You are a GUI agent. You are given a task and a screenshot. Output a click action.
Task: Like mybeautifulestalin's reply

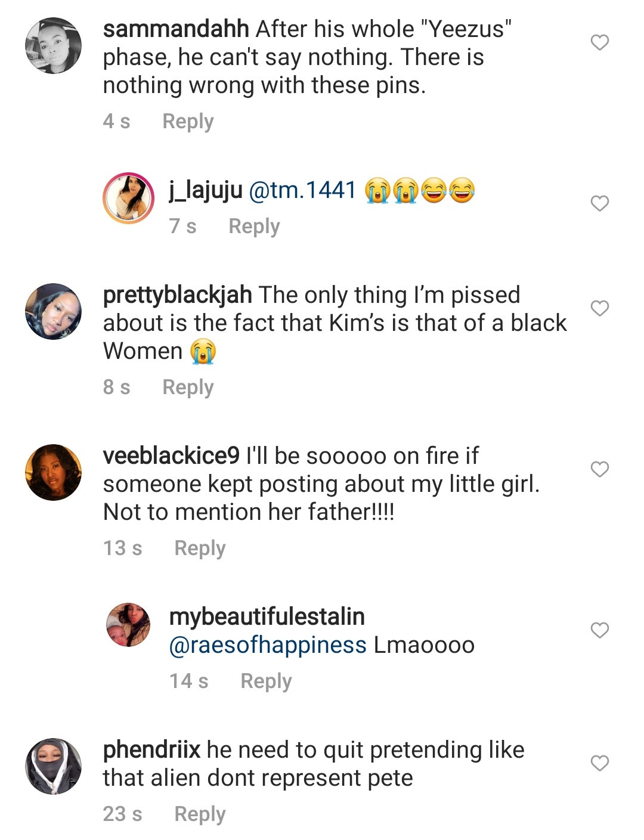click(599, 630)
